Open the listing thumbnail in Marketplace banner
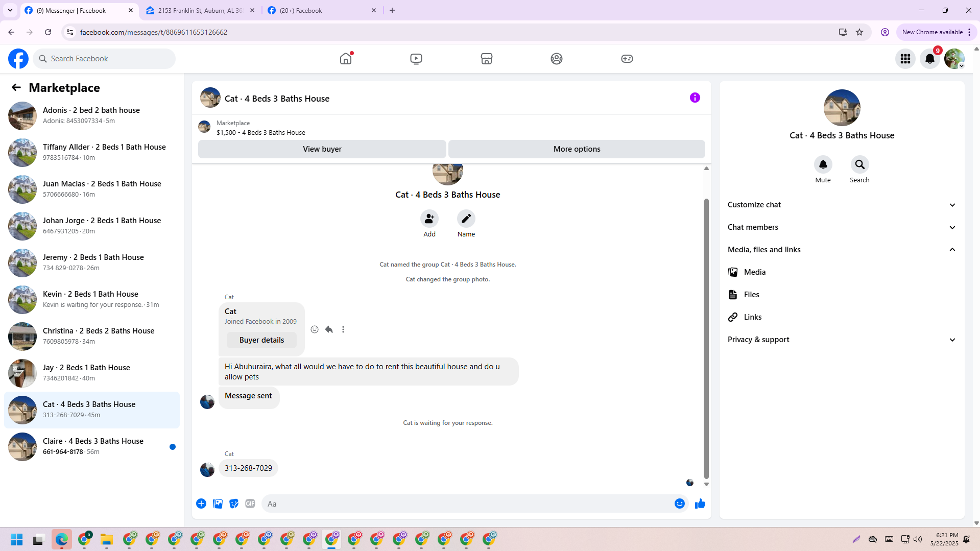The image size is (980, 551). 204,127
